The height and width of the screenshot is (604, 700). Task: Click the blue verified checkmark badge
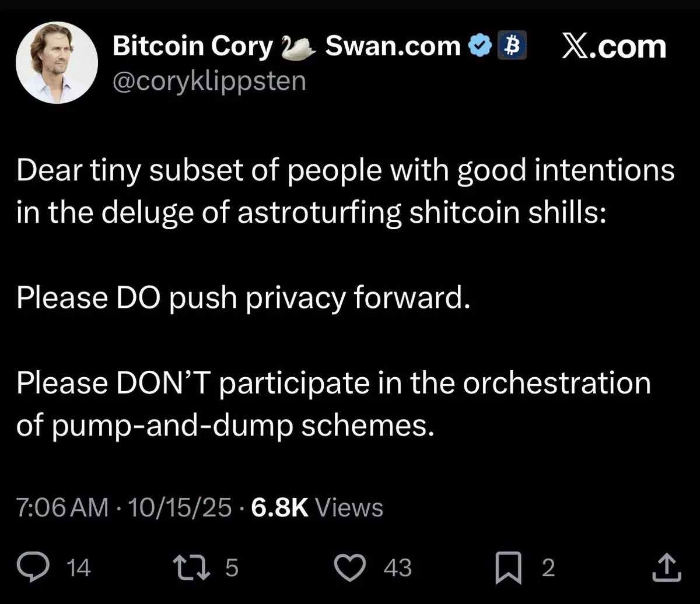point(480,47)
